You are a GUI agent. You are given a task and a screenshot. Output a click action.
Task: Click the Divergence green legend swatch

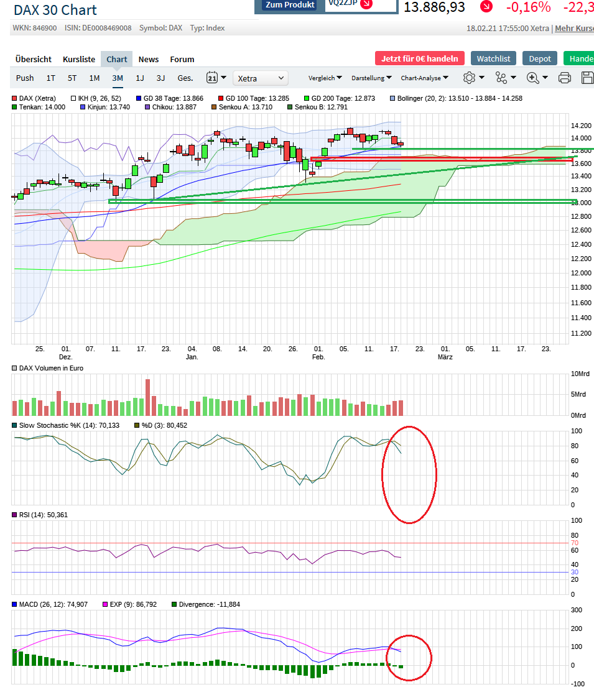[174, 604]
